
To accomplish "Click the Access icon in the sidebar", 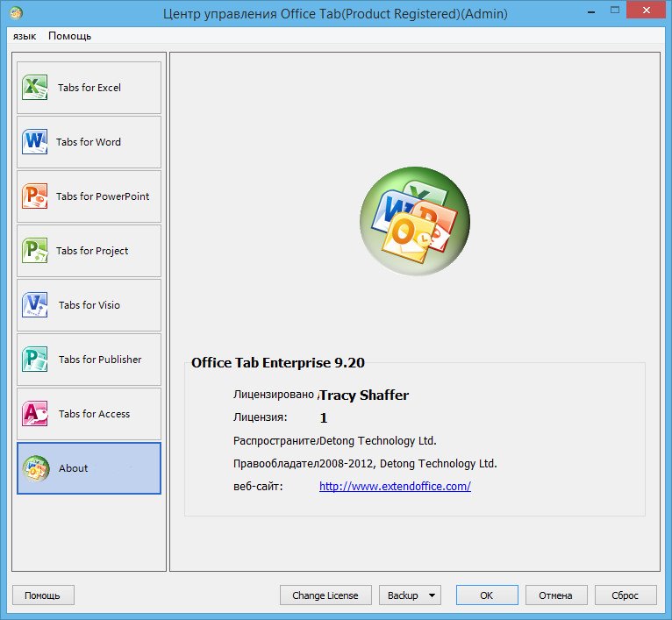I will [35, 413].
